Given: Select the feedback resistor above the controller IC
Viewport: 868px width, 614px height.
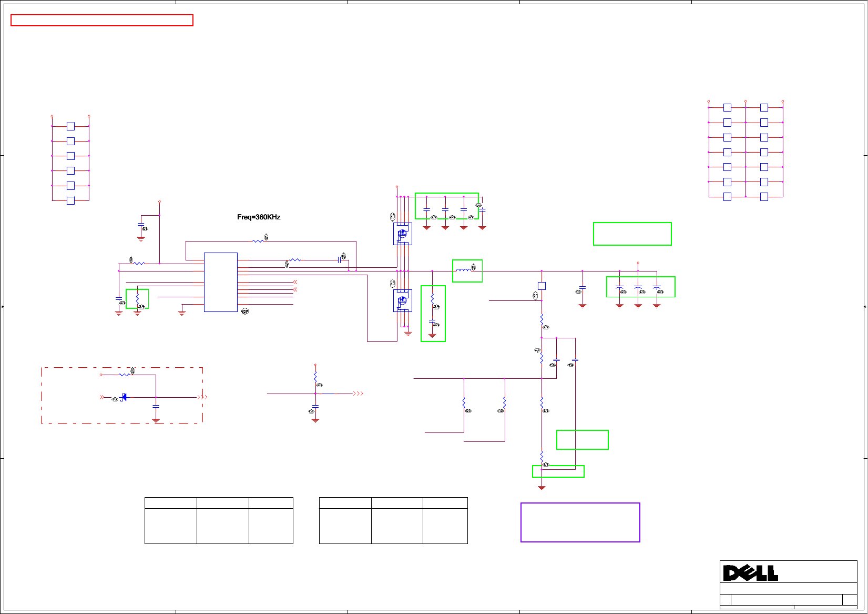Looking at the screenshot, I should (258, 241).
